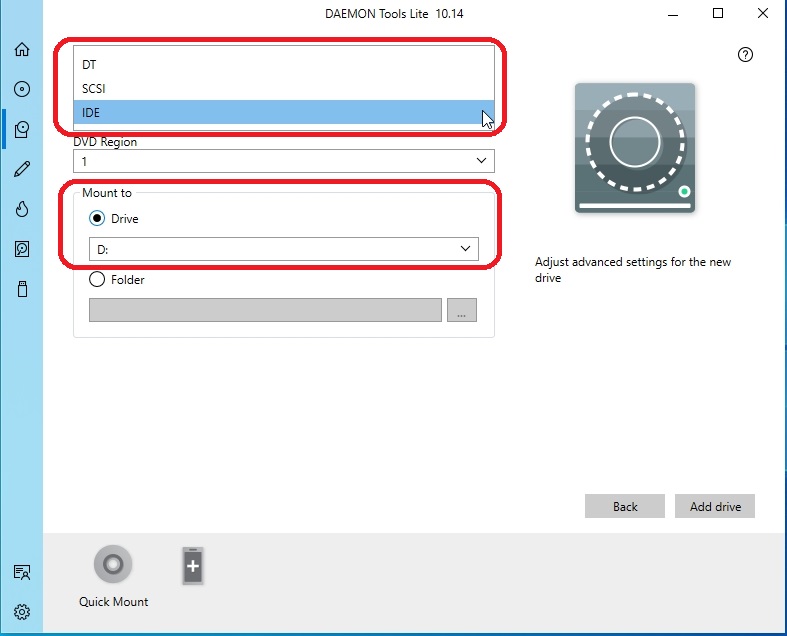Open the Images disc icon in sidebar
The width and height of the screenshot is (787, 636).
point(22,89)
